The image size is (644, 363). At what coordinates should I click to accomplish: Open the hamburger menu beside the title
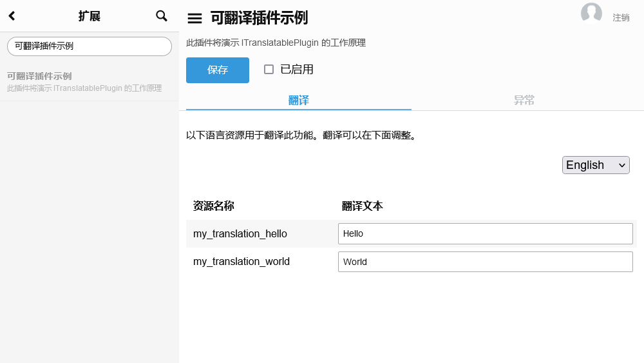coord(194,19)
